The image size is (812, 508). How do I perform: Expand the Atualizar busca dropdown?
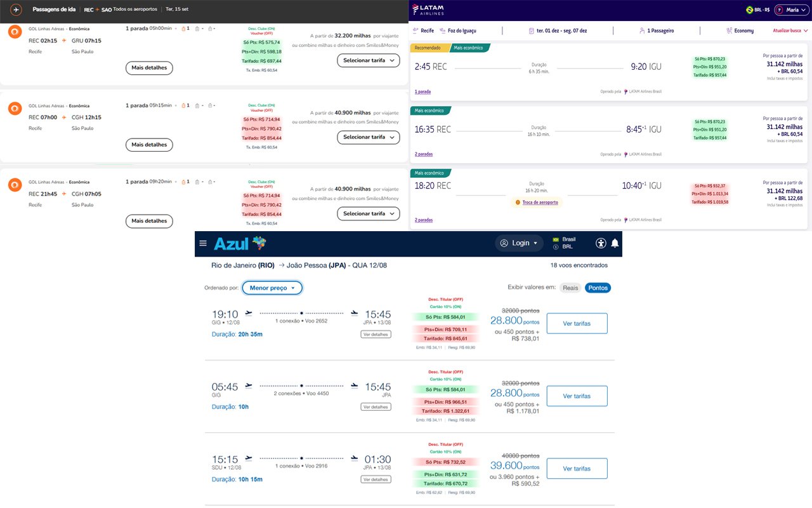[790, 30]
